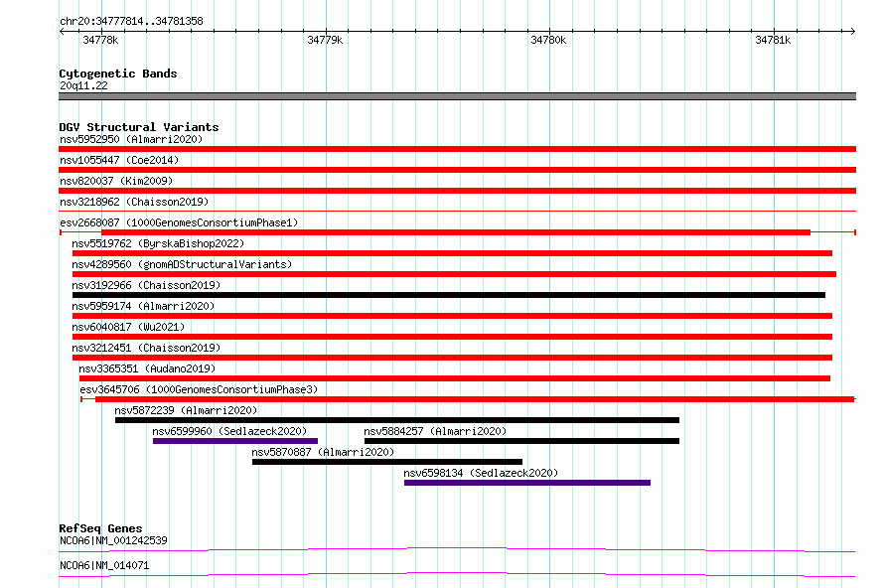Open the nsv3365351 (Audano2019) label

click(x=147, y=368)
